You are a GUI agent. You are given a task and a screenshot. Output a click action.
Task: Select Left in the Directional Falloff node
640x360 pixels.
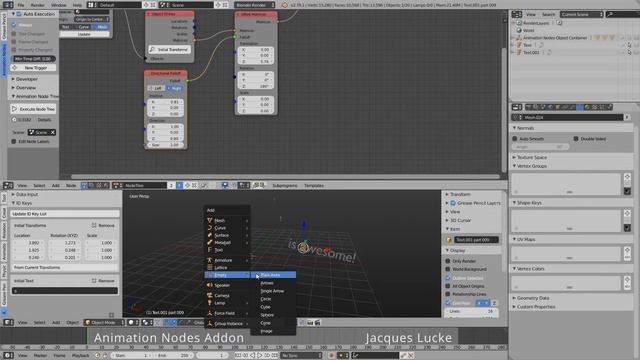click(x=156, y=88)
